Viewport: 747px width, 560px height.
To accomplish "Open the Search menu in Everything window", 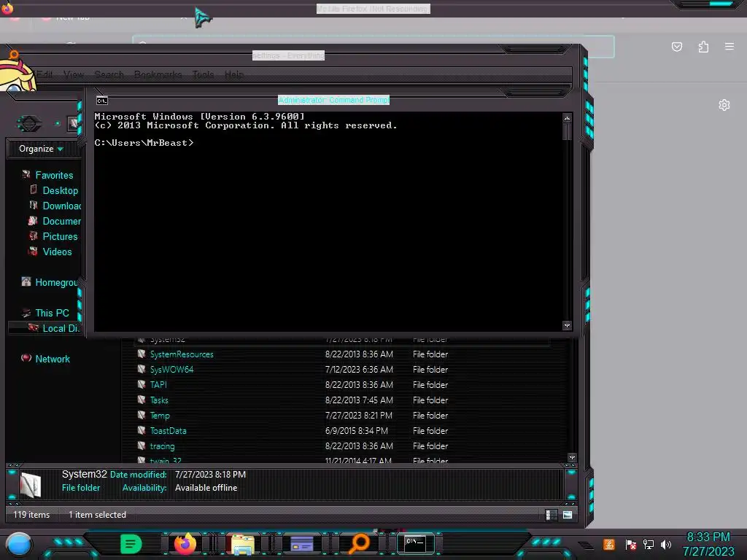I will click(109, 74).
